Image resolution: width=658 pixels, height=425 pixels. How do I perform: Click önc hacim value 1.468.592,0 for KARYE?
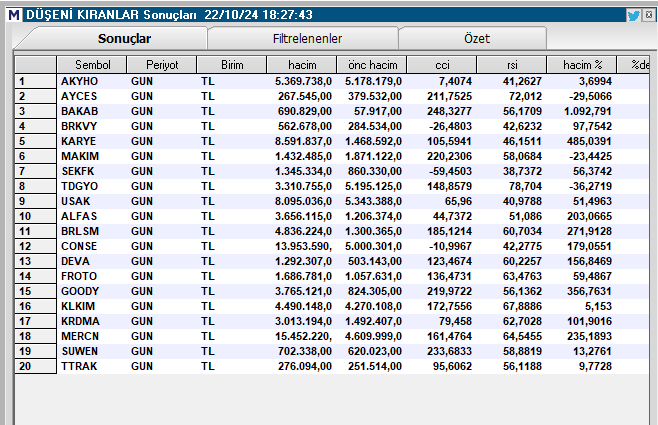pos(373,141)
